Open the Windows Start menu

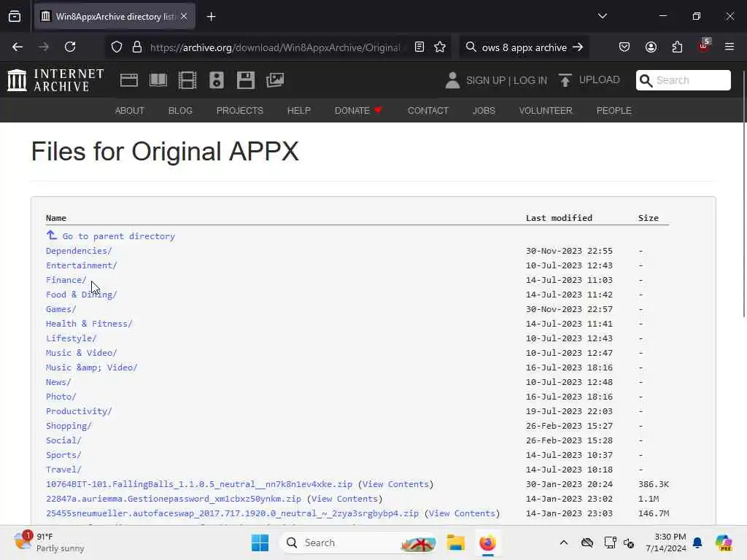tap(260, 542)
